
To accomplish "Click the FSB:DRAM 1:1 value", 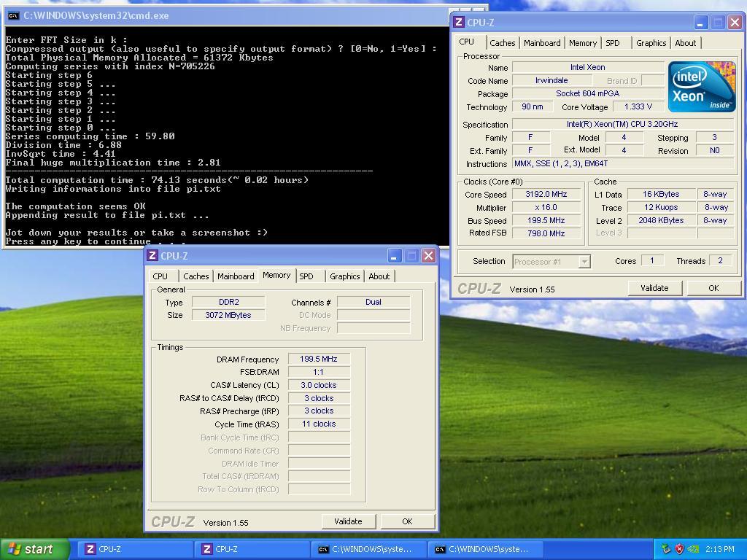I will click(x=319, y=372).
